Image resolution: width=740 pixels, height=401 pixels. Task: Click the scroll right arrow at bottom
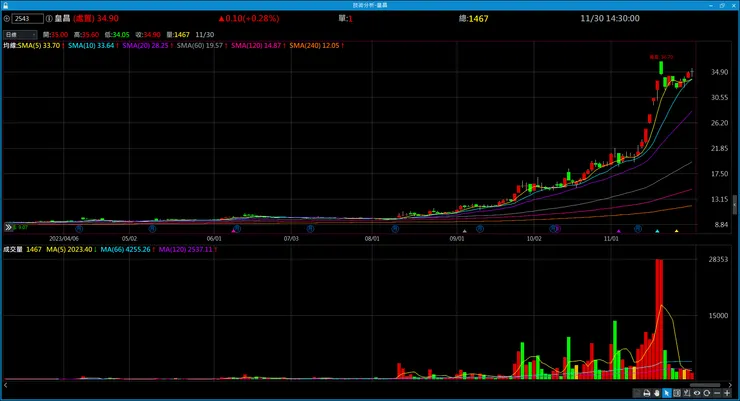pyautogui.click(x=731, y=385)
